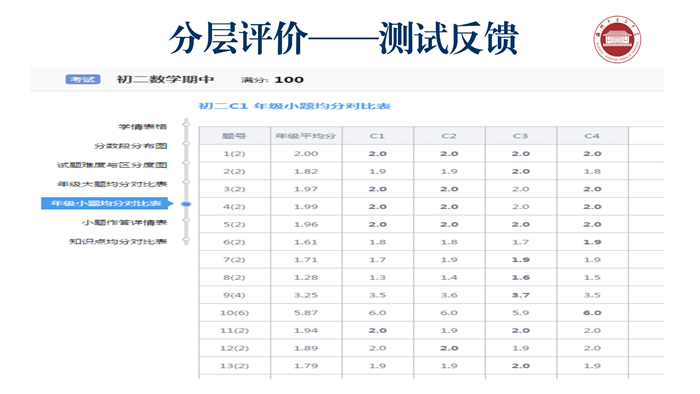Click C3 value 5.9 in row 10(6)
The height and width of the screenshot is (394, 700).
click(521, 313)
